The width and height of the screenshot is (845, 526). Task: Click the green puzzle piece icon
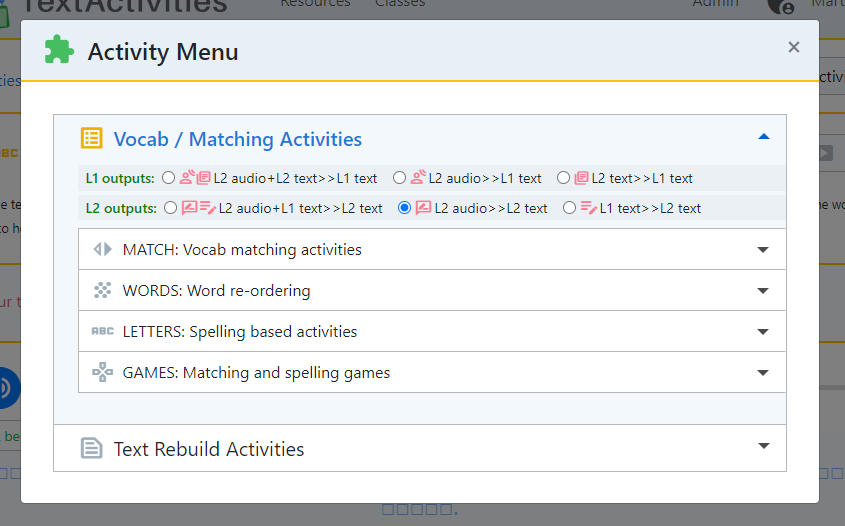[x=59, y=50]
